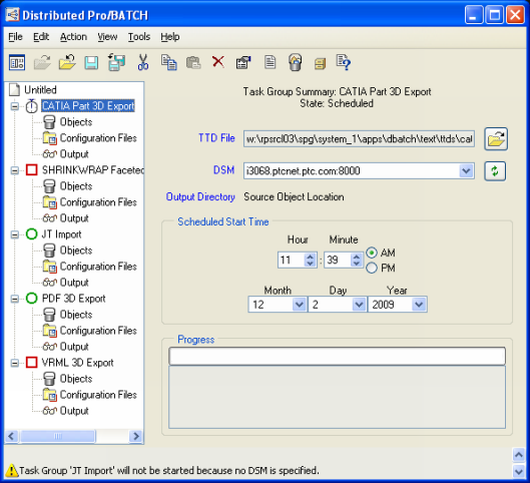
Task: Browse for TTD File with folder button
Action: click(496, 139)
